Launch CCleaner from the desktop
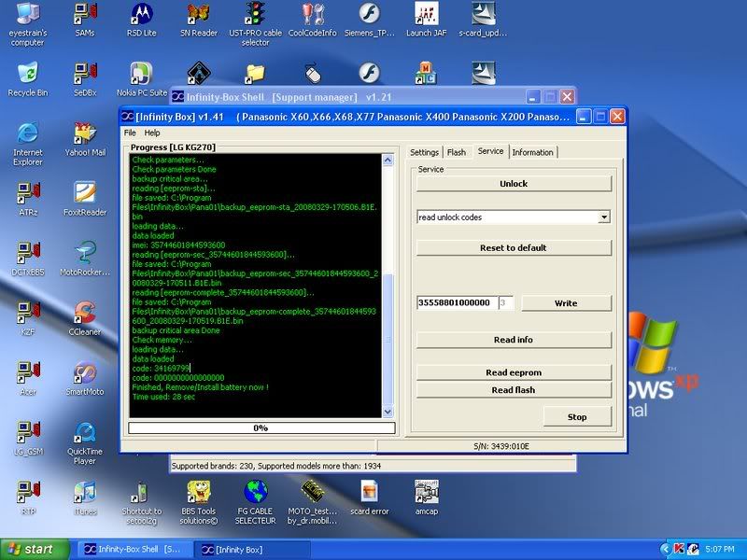 coord(85,318)
